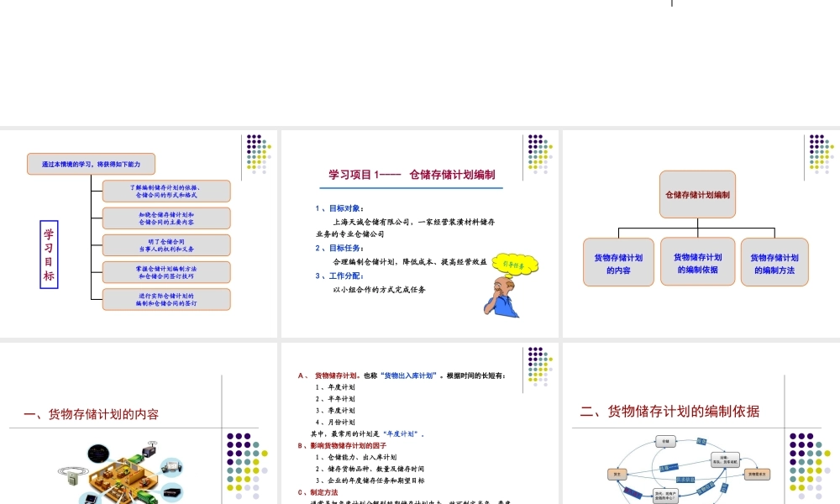Select the top box 仓储存储计划编制
Screen dimensions: 840x504
697,194
